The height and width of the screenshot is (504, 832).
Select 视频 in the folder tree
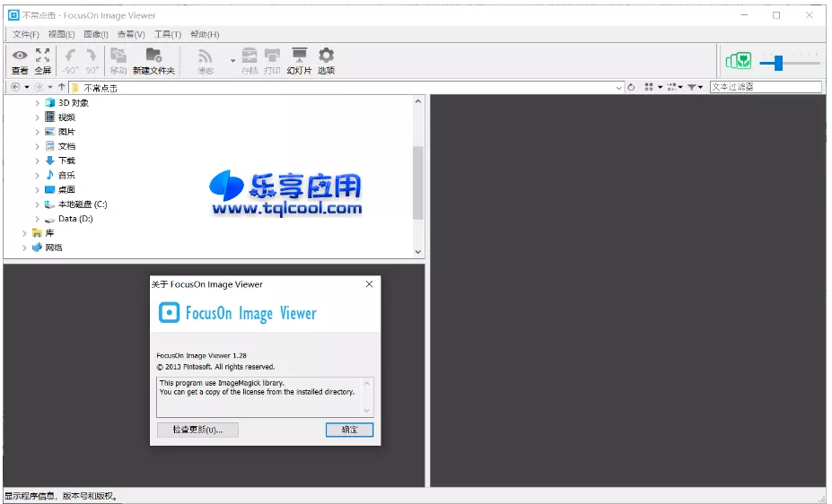point(66,117)
